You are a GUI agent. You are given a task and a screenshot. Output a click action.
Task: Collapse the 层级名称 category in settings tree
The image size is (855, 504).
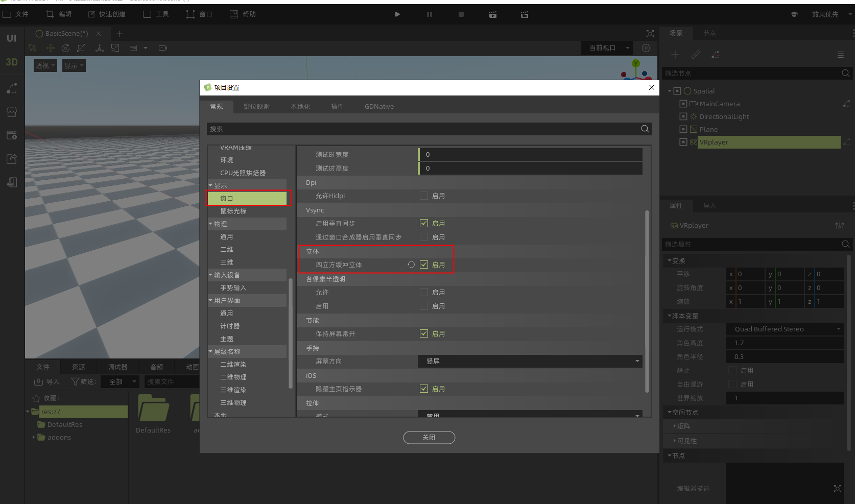pos(210,351)
